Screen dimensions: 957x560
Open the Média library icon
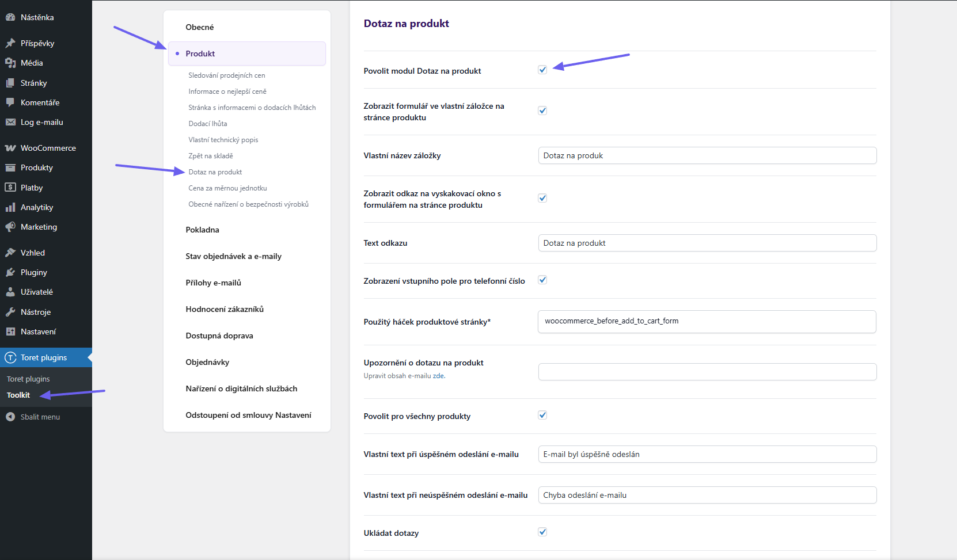pos(12,63)
